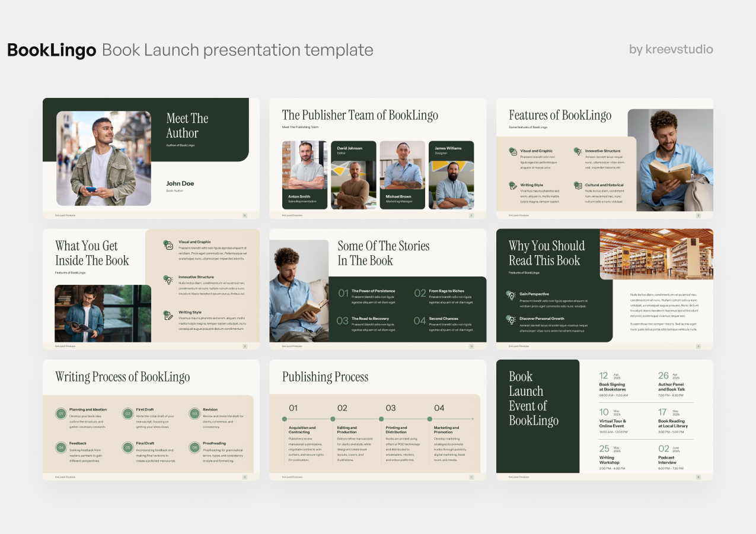Open the Meet The Author slide thumbnail
This screenshot has width=756, height=534.
coord(151,157)
